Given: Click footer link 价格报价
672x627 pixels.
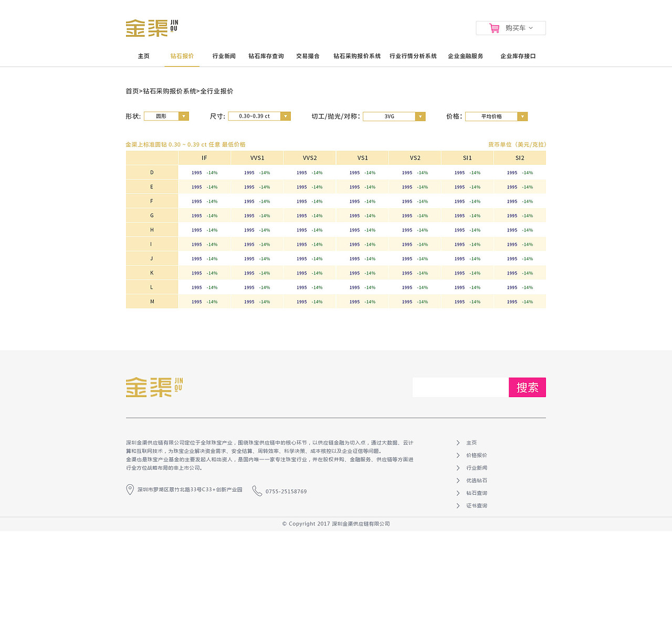Looking at the screenshot, I should [x=477, y=455].
